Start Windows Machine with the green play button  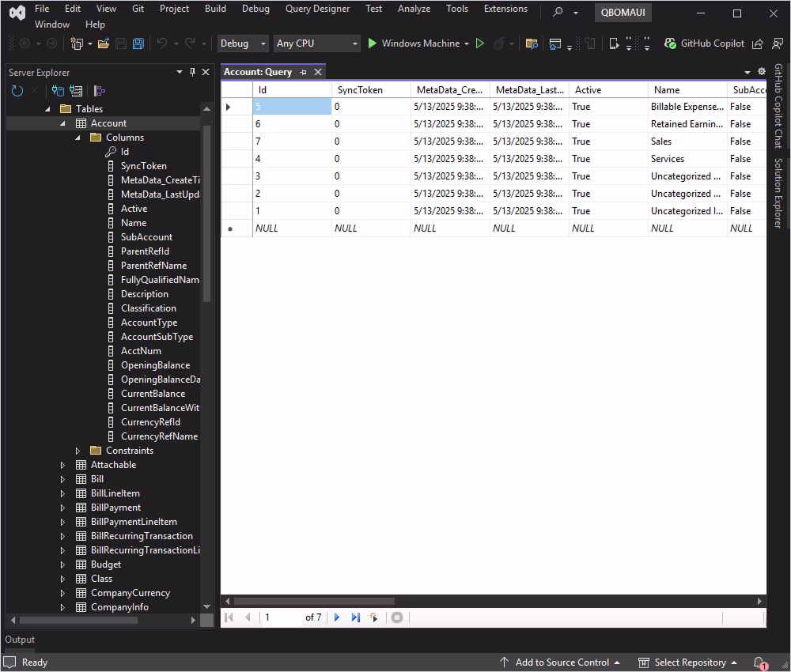click(x=373, y=43)
